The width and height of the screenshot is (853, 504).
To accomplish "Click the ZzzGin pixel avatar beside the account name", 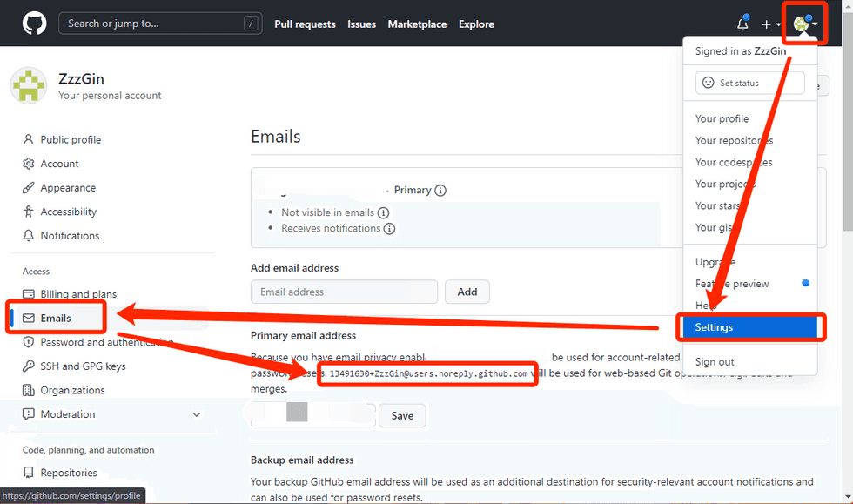I will point(28,85).
